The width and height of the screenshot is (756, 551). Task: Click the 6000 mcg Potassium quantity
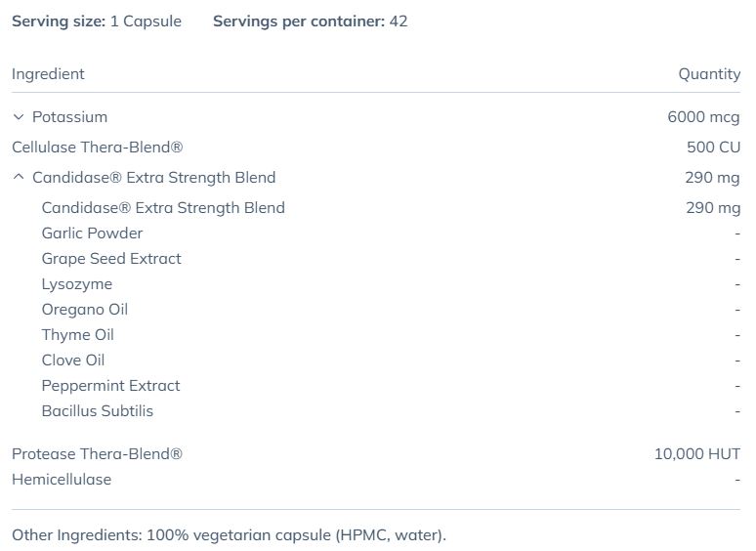703,117
